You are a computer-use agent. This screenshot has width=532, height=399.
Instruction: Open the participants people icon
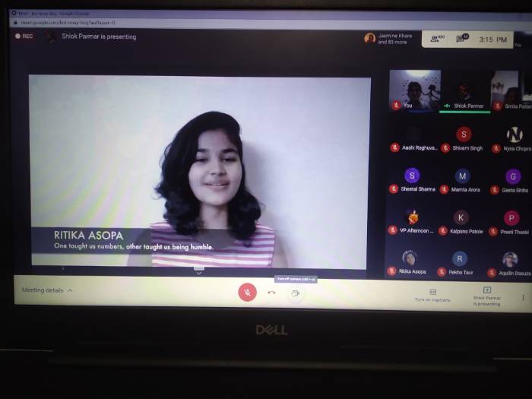(437, 38)
